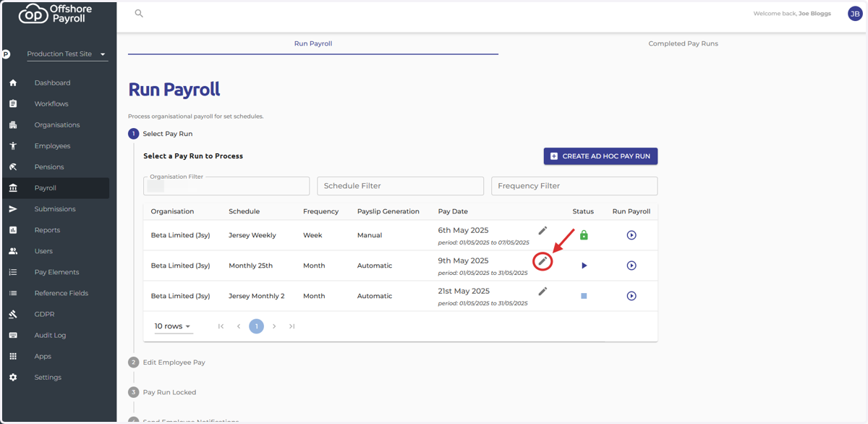The width and height of the screenshot is (868, 424).
Task: Click the GDPR gavel icon
Action: coord(13,314)
